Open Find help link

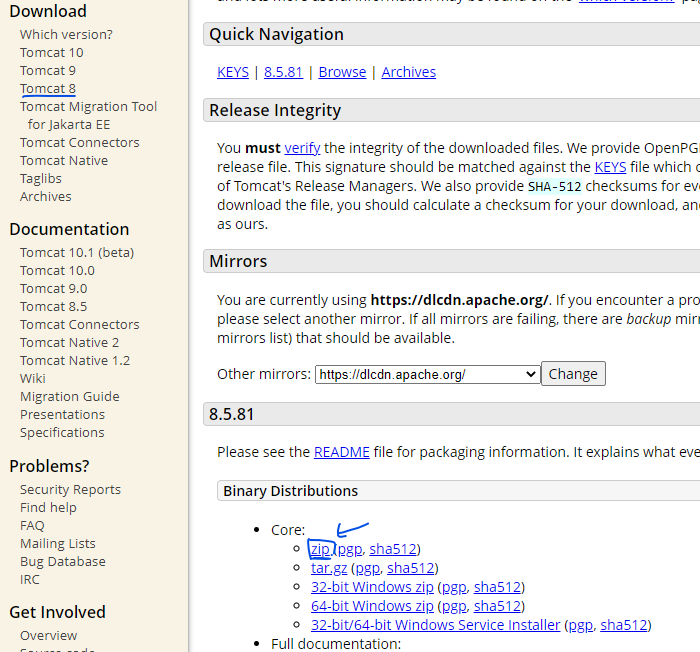pos(48,508)
